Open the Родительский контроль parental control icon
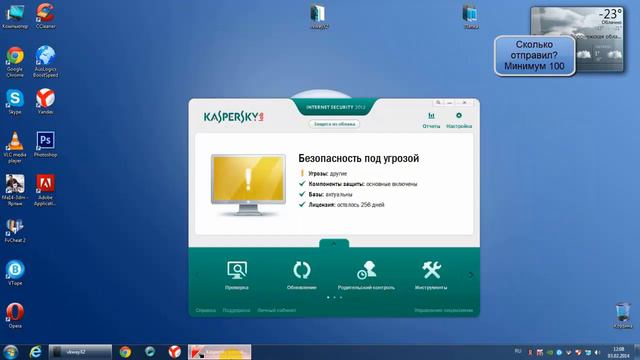Image resolution: width=640 pixels, height=360 pixels. (366, 275)
